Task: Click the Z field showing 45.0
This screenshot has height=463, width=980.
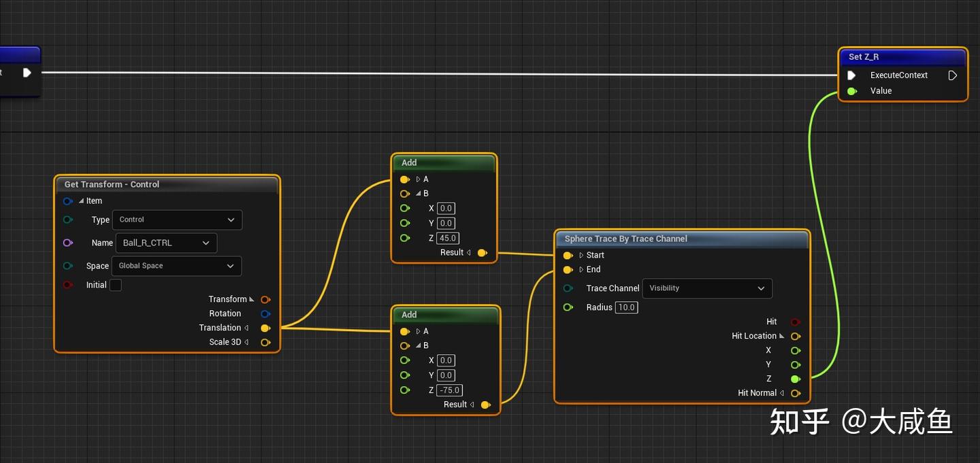Action: [x=448, y=238]
